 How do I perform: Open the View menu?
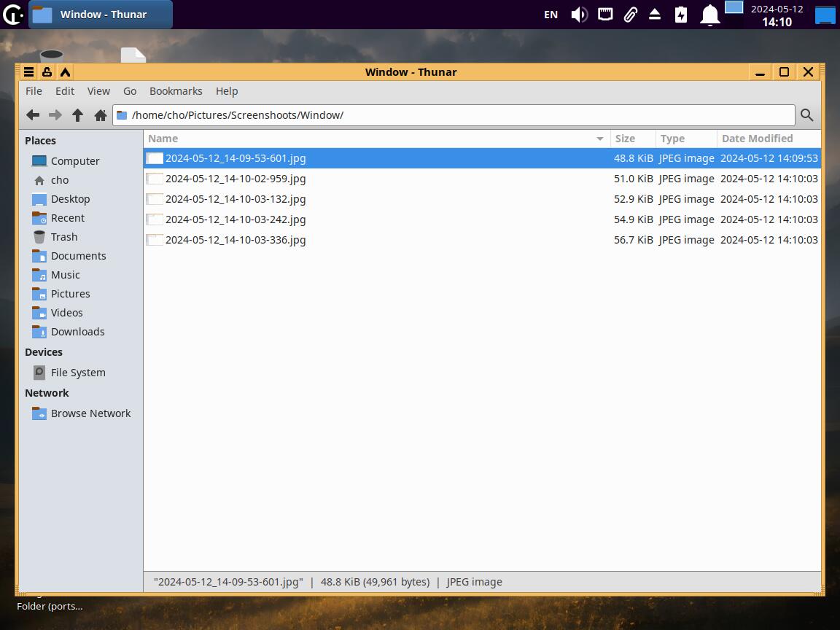point(98,91)
